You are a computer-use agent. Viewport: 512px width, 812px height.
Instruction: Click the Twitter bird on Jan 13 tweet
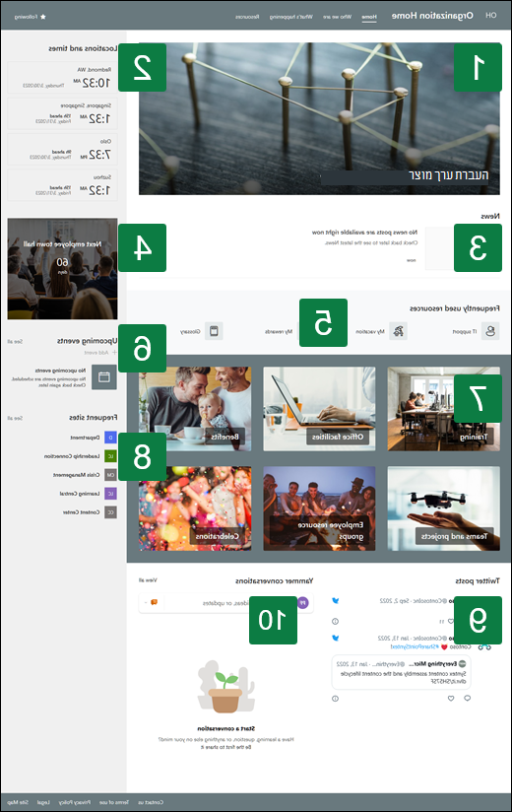(x=336, y=638)
